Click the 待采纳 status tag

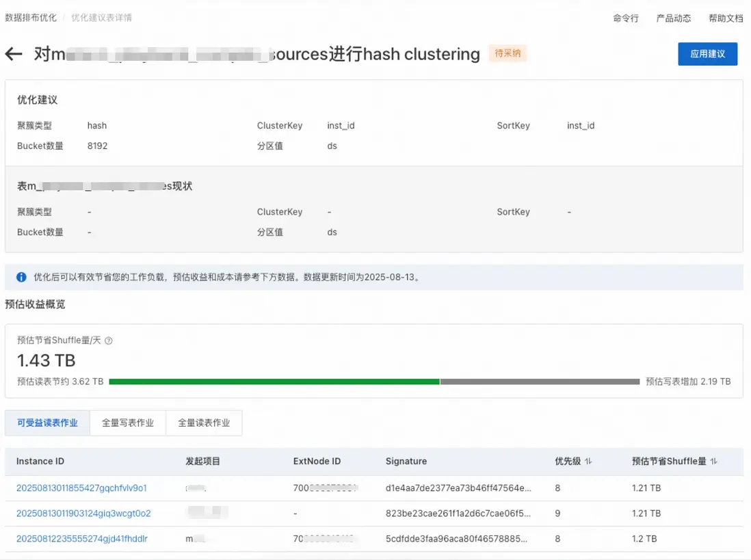tap(508, 53)
